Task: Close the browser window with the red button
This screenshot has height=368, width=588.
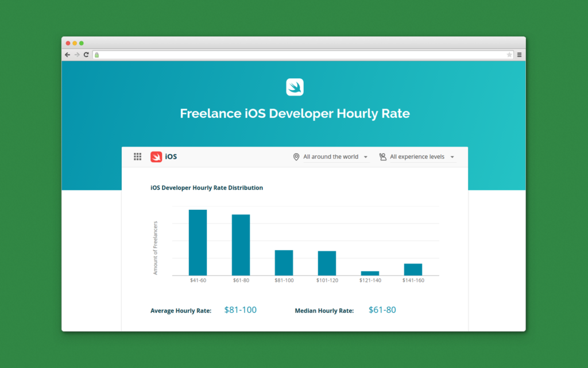Action: pos(68,43)
